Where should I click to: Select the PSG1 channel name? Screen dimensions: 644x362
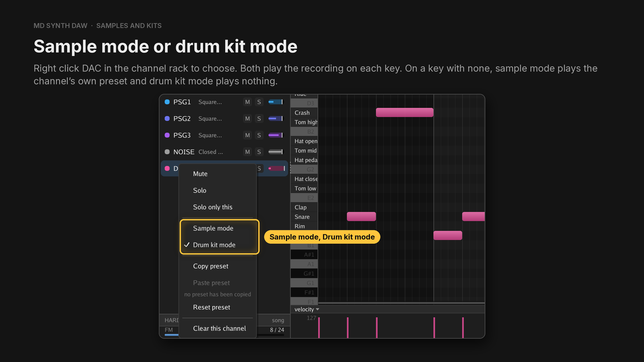click(x=182, y=102)
